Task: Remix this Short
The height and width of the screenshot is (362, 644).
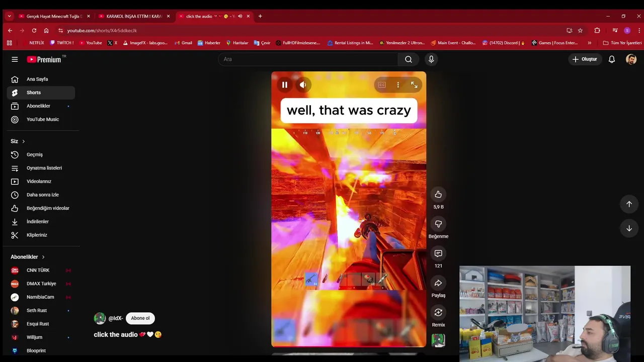Action: (x=438, y=312)
